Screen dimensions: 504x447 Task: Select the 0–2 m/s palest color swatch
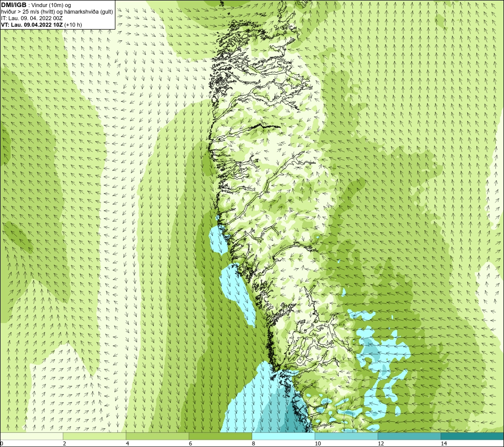(x=31, y=436)
